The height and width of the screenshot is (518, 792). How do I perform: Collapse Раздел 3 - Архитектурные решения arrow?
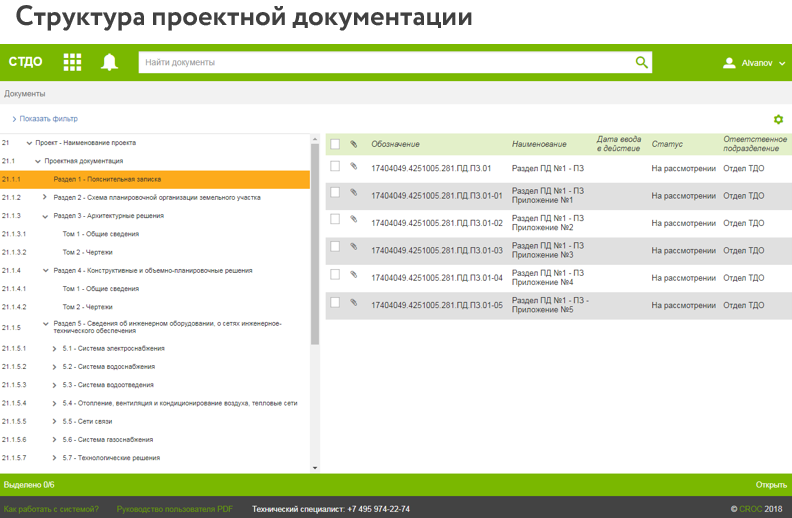45,216
